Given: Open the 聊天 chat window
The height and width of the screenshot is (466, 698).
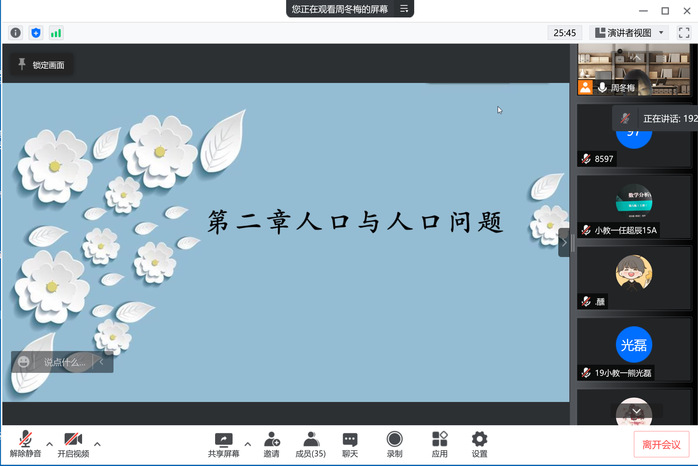Looking at the screenshot, I should (x=350, y=444).
